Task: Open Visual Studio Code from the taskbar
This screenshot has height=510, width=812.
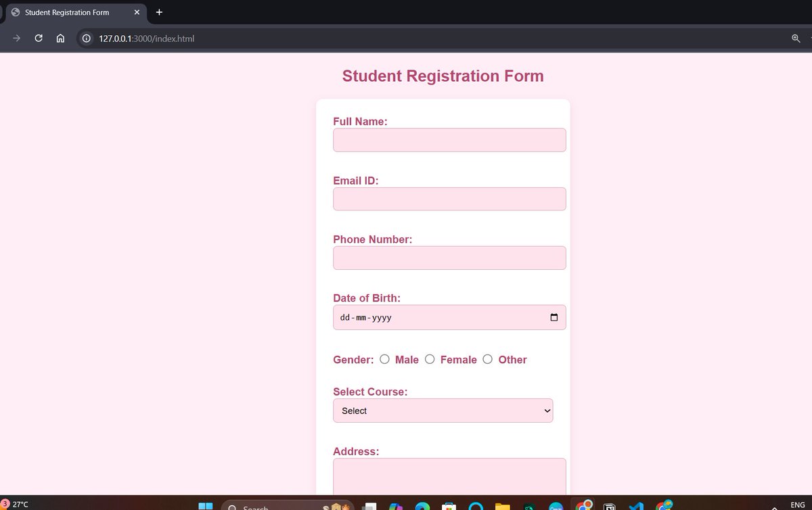Action: 635,506
